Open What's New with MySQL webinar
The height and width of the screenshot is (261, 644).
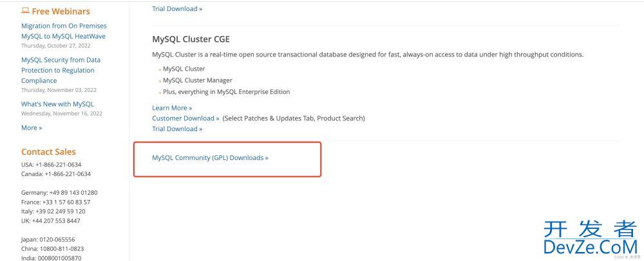tap(57, 104)
